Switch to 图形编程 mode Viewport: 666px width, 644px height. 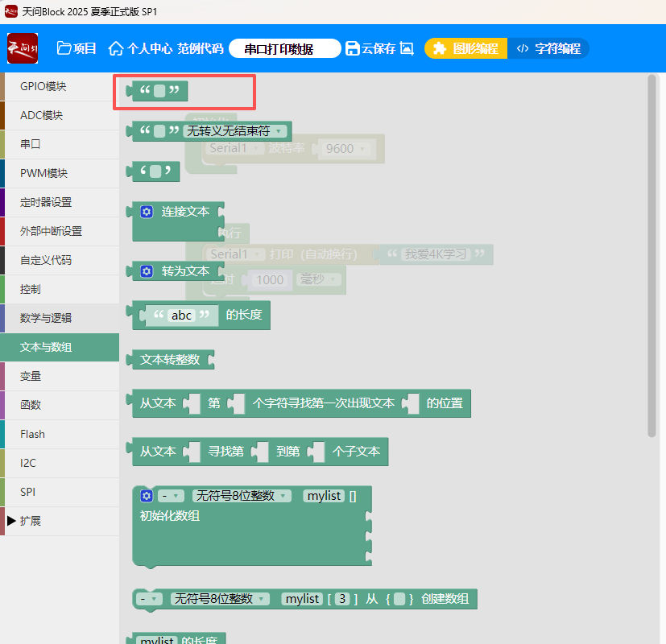(x=466, y=48)
